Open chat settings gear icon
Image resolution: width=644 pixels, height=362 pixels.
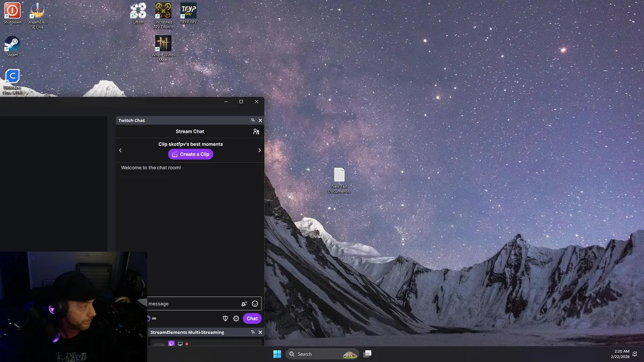point(236,318)
